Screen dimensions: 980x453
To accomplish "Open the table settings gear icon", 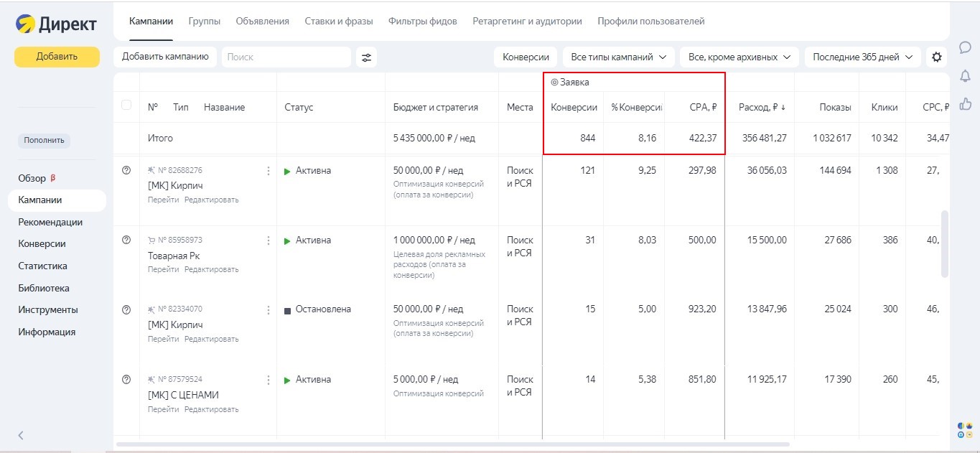I will click(x=936, y=56).
